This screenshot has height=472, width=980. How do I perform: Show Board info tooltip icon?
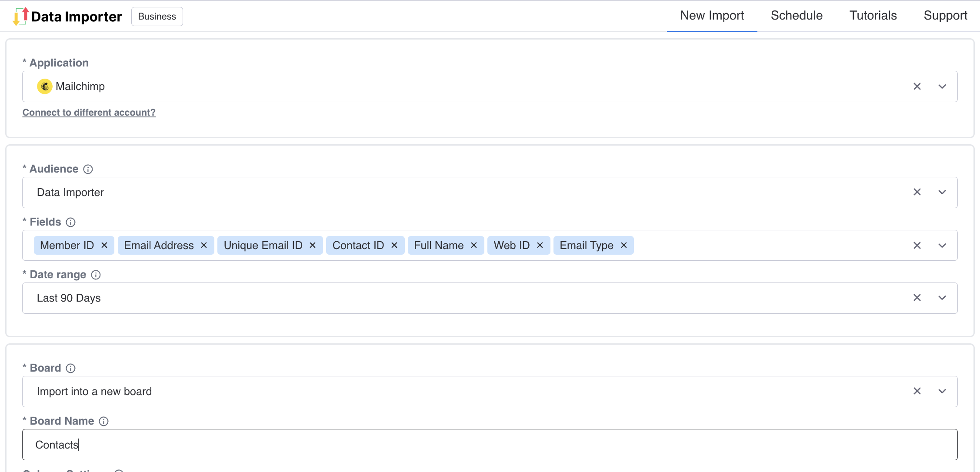tap(71, 368)
